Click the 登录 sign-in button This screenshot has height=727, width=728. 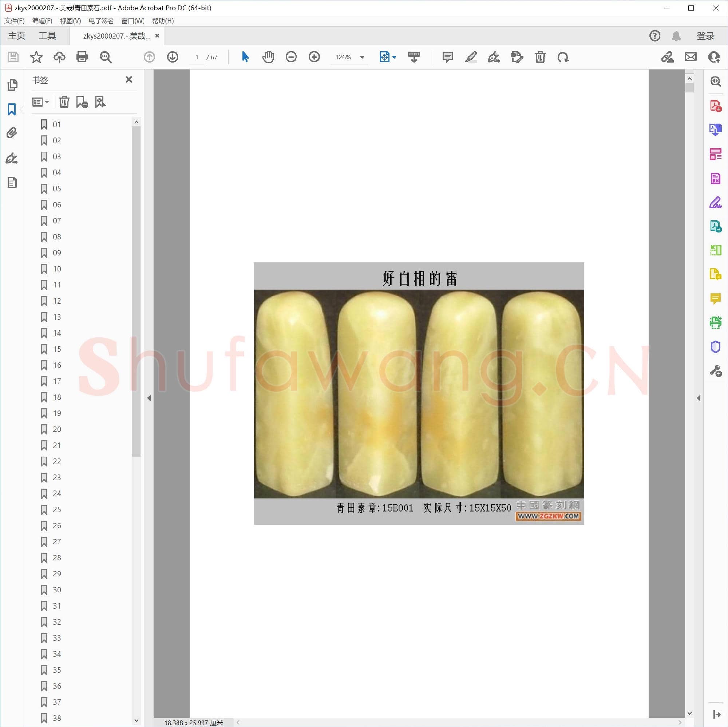pos(705,36)
